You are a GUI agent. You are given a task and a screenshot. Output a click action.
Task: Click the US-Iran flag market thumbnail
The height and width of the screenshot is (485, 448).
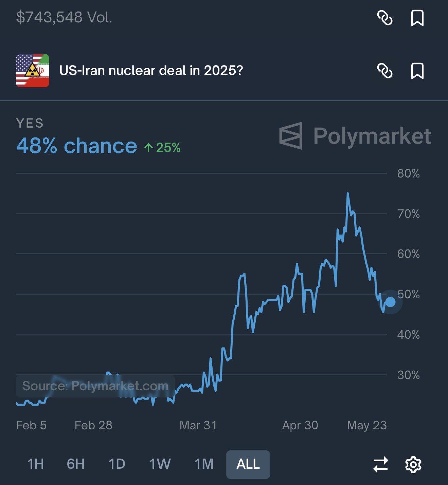coord(33,71)
